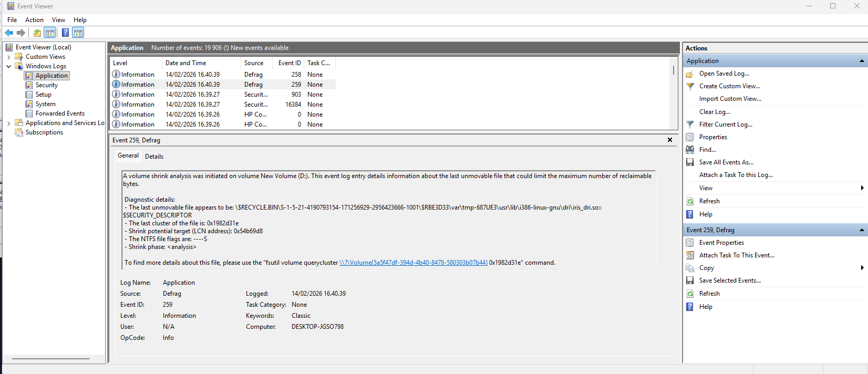868x374 pixels.
Task: Click the console tree horizontal scrollbar
Action: (51, 359)
